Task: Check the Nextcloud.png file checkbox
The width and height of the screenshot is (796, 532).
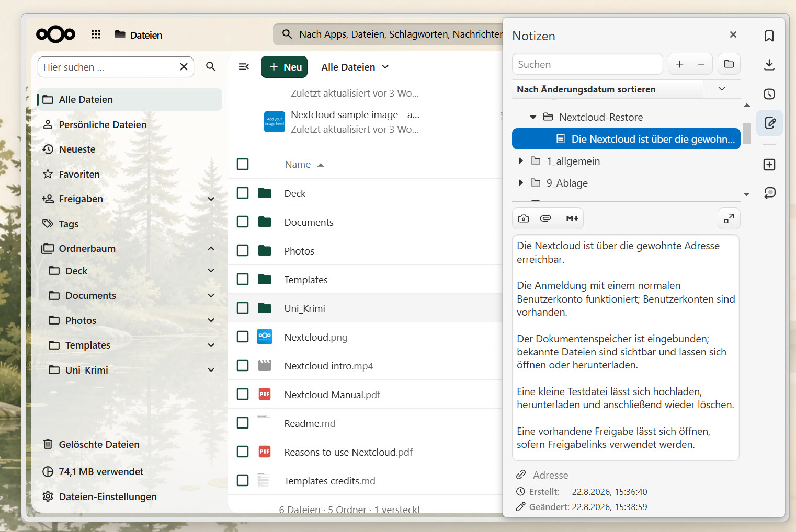Action: click(x=243, y=337)
